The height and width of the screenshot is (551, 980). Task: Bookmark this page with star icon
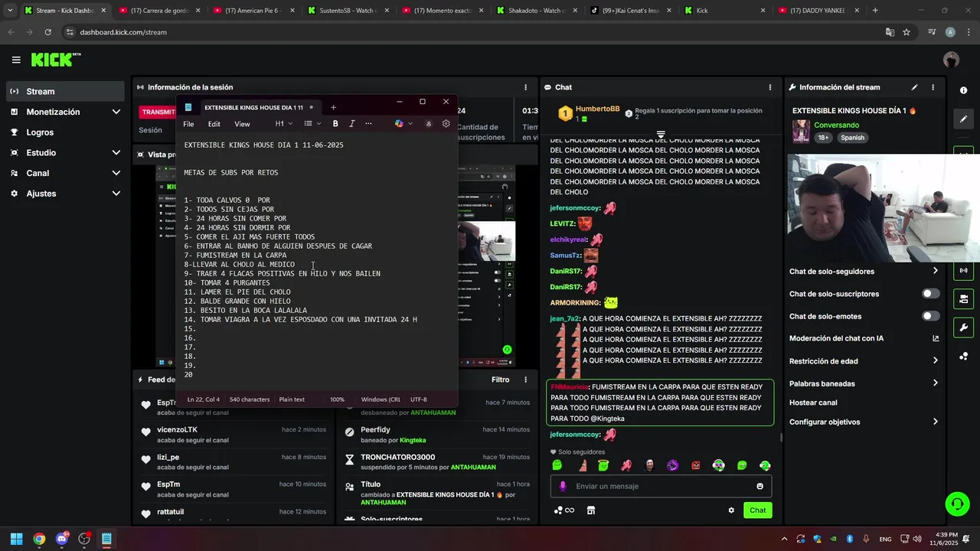click(906, 32)
